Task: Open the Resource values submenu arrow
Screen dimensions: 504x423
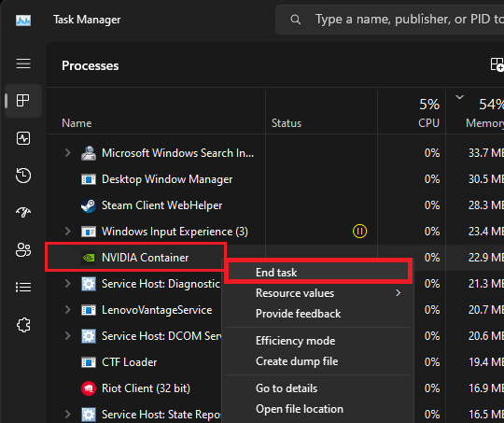Action: (399, 292)
